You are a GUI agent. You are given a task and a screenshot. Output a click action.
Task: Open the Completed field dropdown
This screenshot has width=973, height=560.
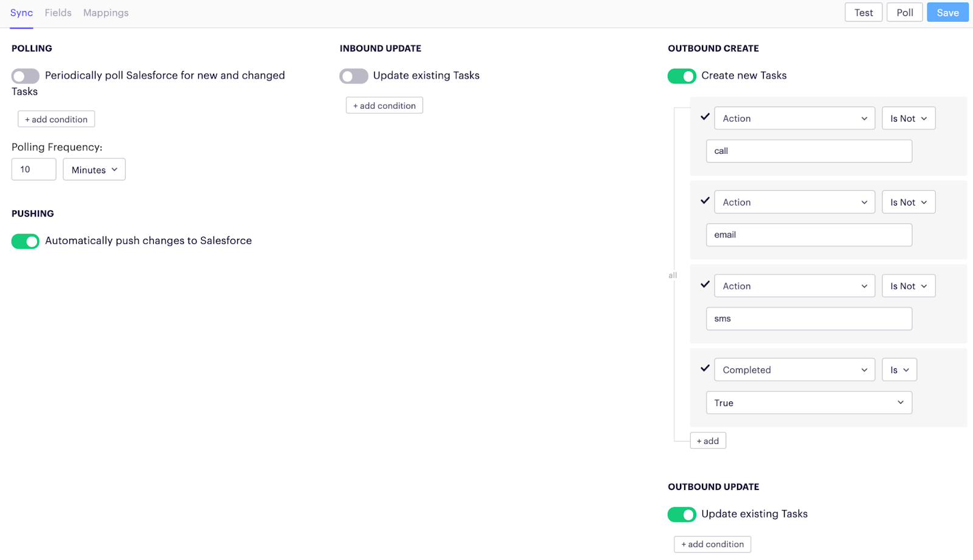point(794,369)
